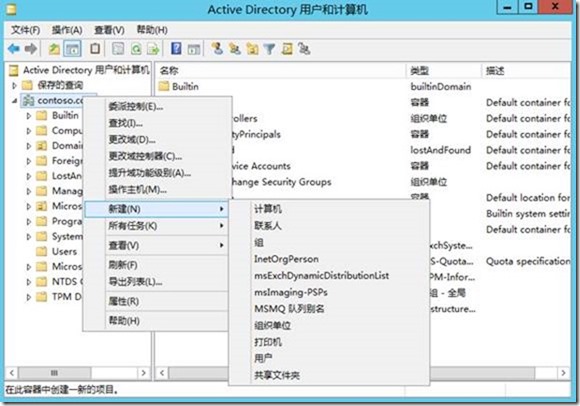The image size is (580, 406).
Task: Click the Create New Organizational Unit toolbar icon
Action: [x=253, y=49]
